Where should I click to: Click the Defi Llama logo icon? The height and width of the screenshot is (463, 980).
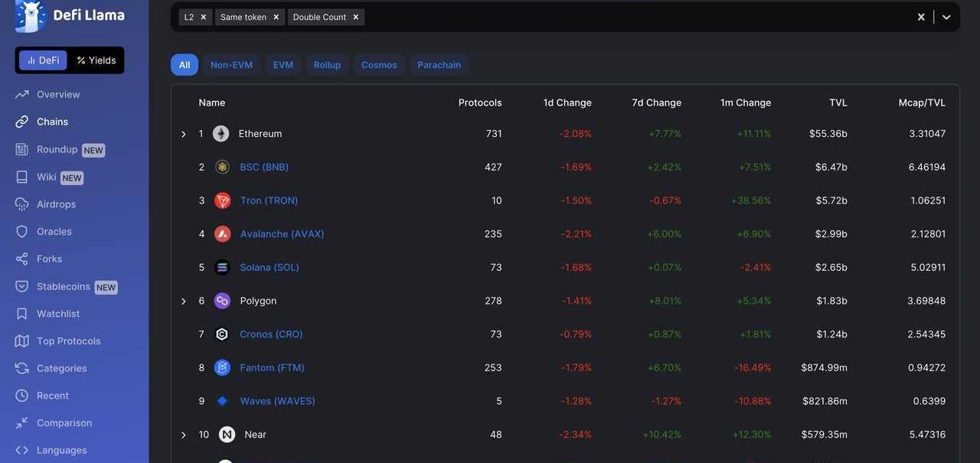(x=31, y=16)
